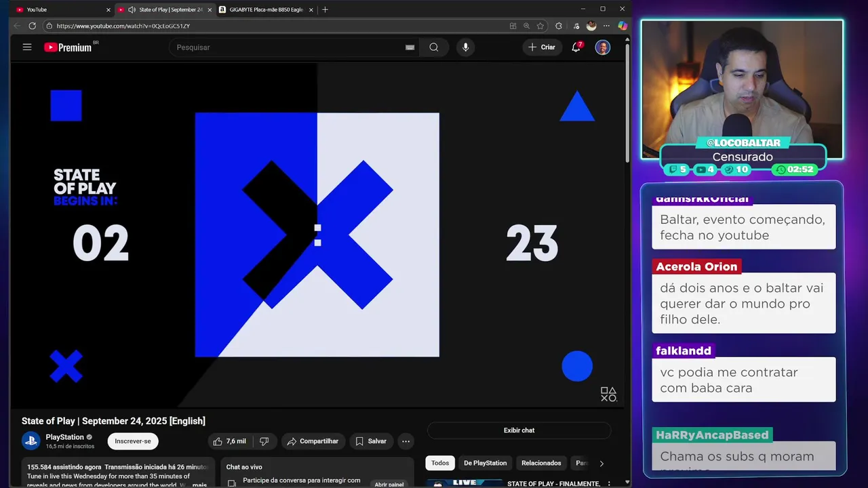Expand the description with ...mais
Screen dimensions: 868x488
[199, 485]
